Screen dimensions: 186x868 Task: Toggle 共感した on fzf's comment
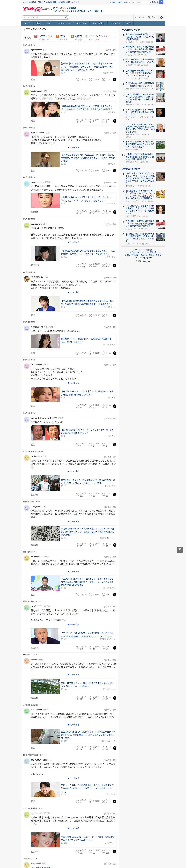point(81,80)
